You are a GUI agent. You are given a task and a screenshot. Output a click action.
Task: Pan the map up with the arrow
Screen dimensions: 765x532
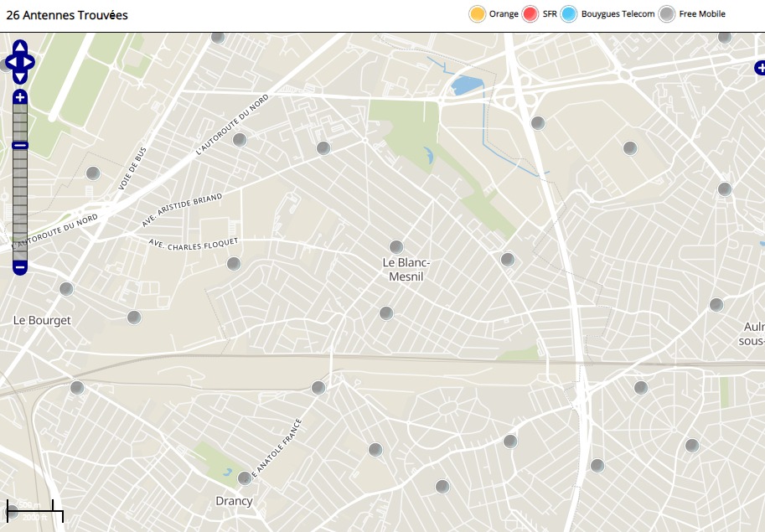(20, 47)
